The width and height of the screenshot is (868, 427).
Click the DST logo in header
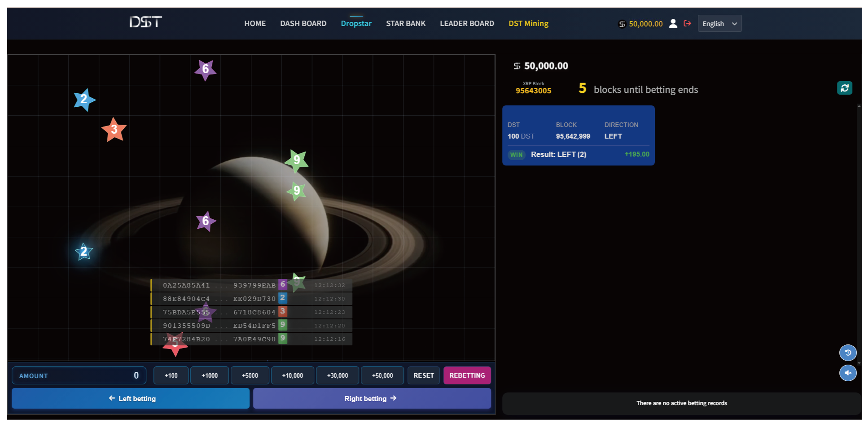[x=145, y=22]
